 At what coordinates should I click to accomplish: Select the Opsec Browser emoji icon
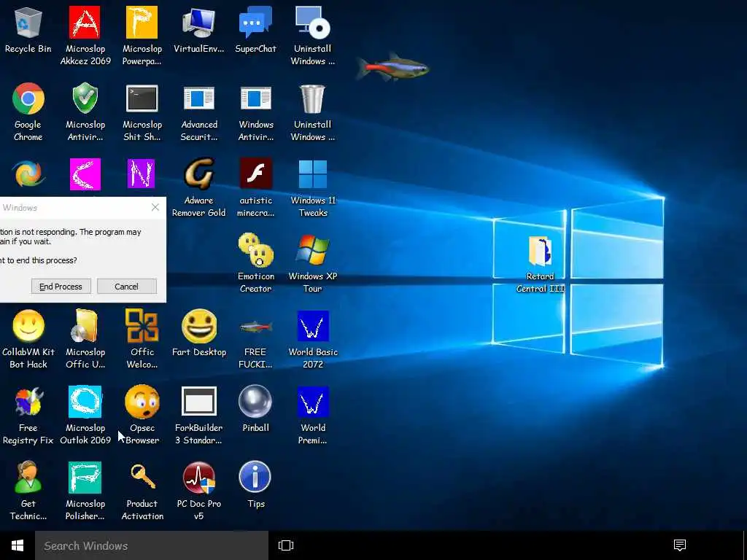coord(142,402)
